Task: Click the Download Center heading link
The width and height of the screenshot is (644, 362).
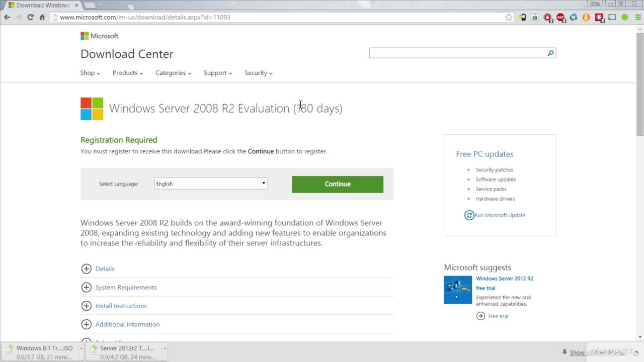Action: click(127, 54)
